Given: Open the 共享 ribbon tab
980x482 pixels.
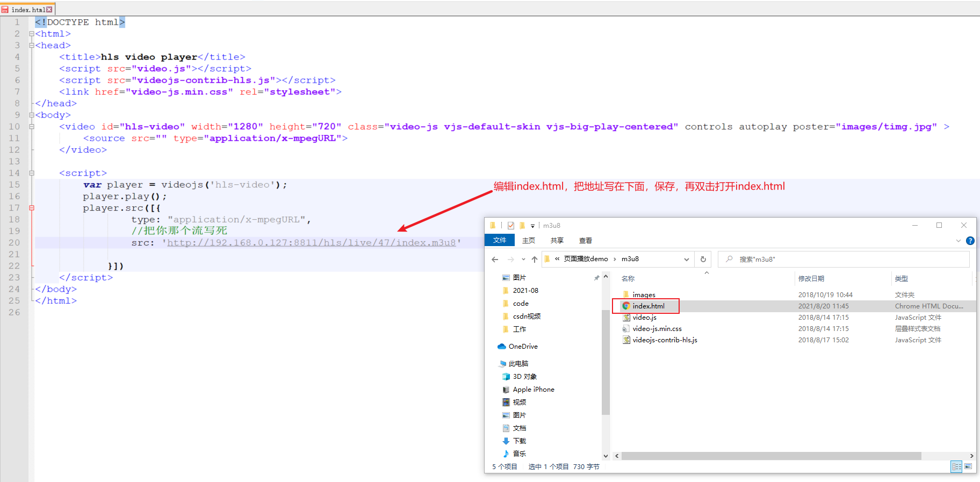Looking at the screenshot, I should point(557,240).
